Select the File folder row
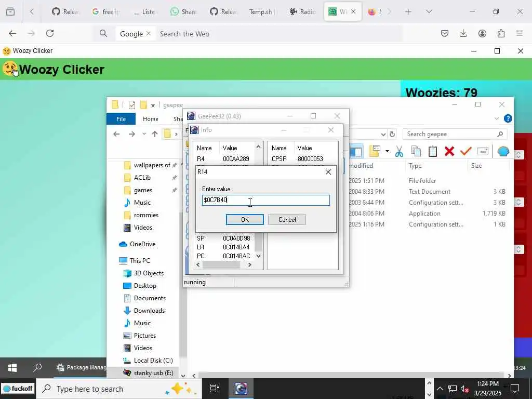Screen dimensions: 532x399 (x=427, y=181)
